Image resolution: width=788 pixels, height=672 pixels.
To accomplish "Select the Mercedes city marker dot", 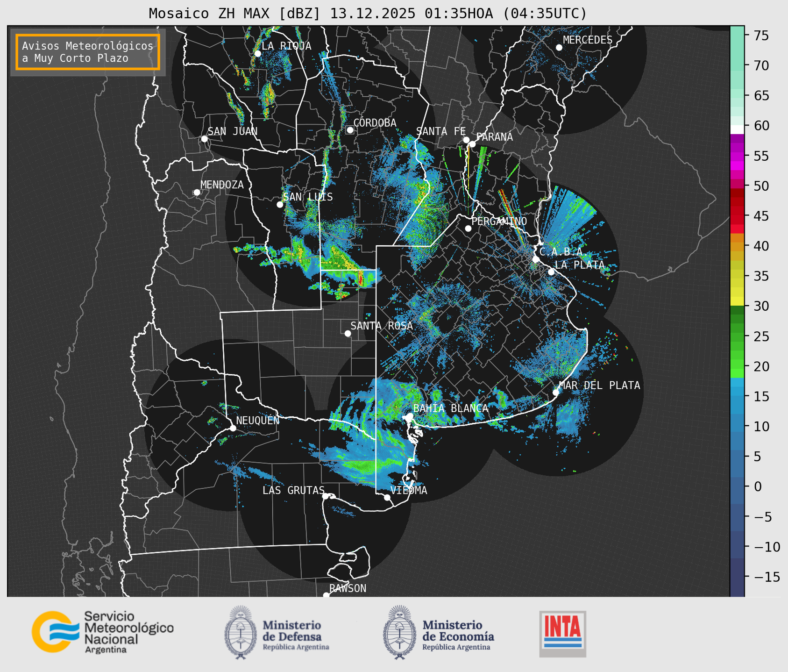I will (x=559, y=48).
